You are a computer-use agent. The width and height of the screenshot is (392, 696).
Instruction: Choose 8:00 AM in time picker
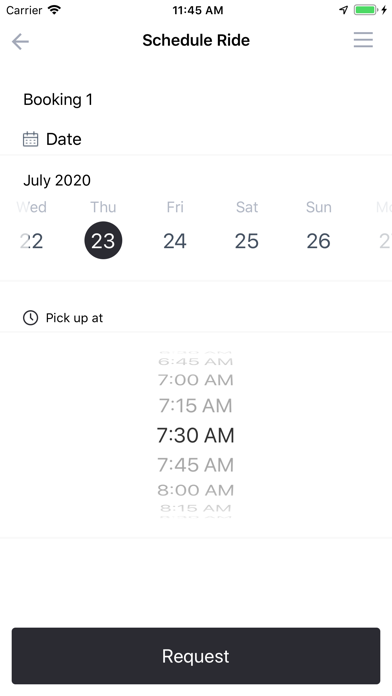coord(196,490)
